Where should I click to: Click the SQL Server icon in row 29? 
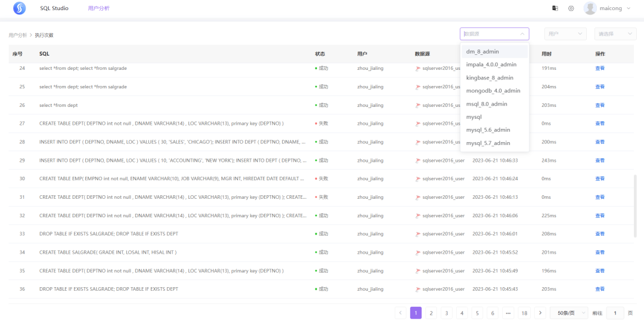[418, 161]
